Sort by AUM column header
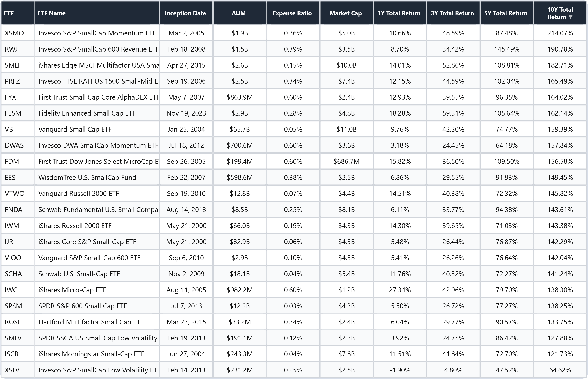 [239, 13]
